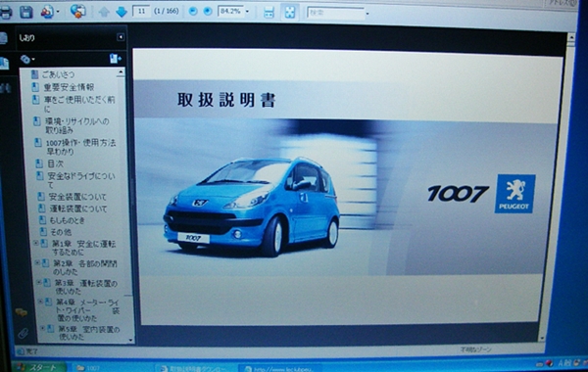588x372 pixels.
Task: Open the 重要安全情報 bookmark
Action: 69,87
